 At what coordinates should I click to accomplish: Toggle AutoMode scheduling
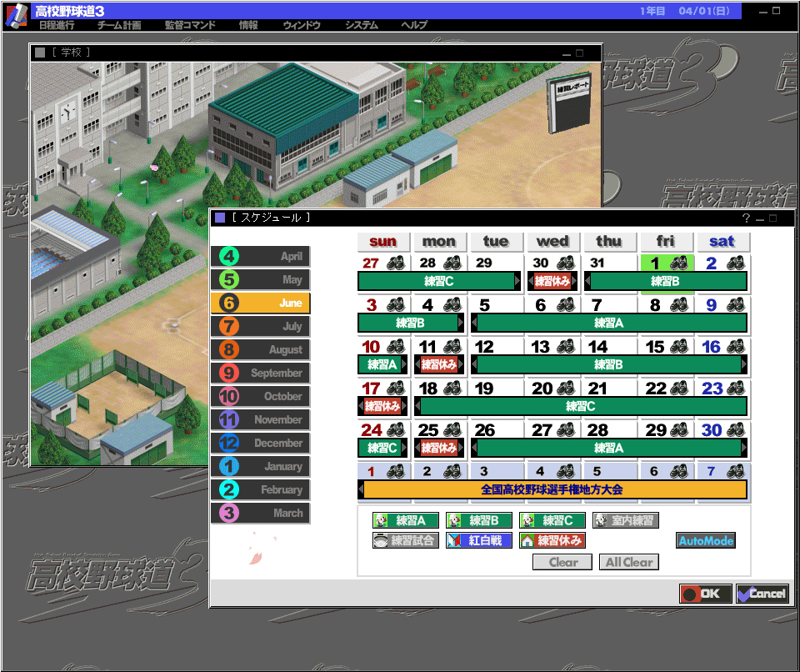(x=706, y=541)
